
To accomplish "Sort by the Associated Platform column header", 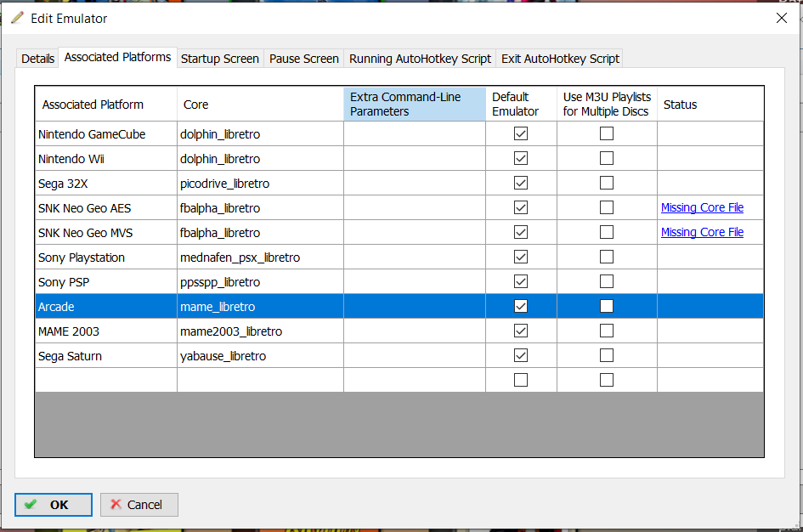I will 106,105.
